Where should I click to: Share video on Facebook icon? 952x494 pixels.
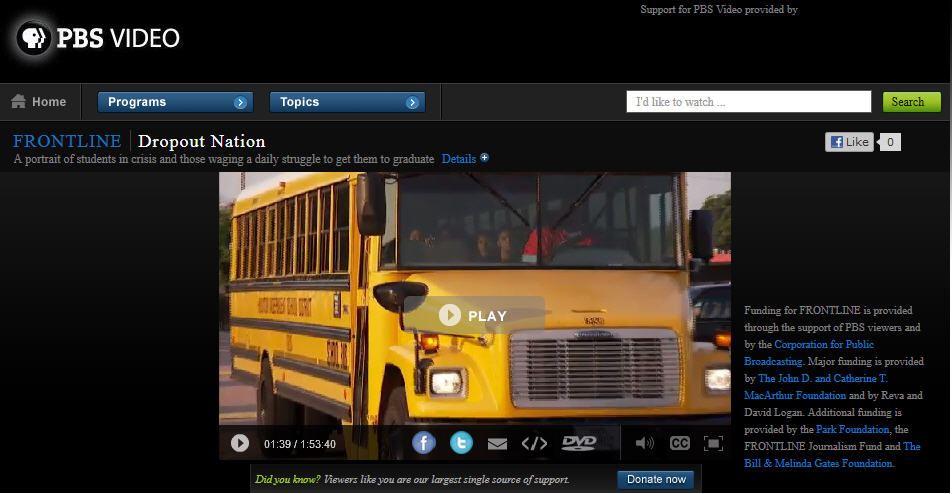click(424, 443)
